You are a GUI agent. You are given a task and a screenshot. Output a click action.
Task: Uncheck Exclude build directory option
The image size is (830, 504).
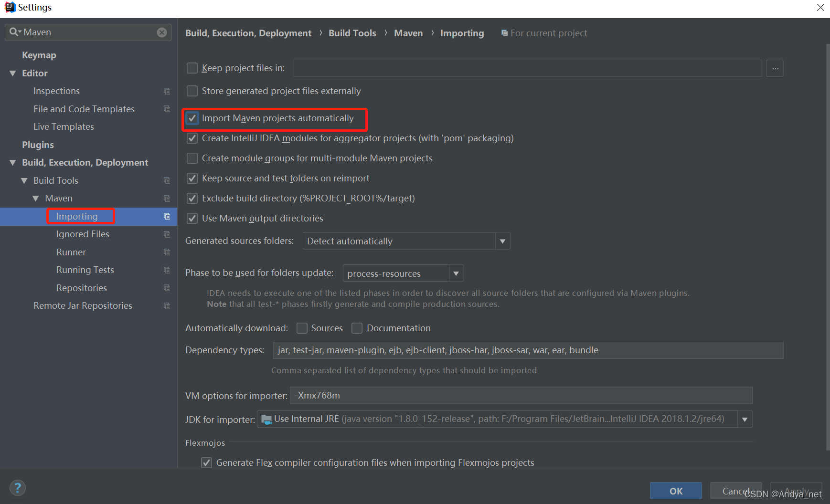tap(192, 198)
